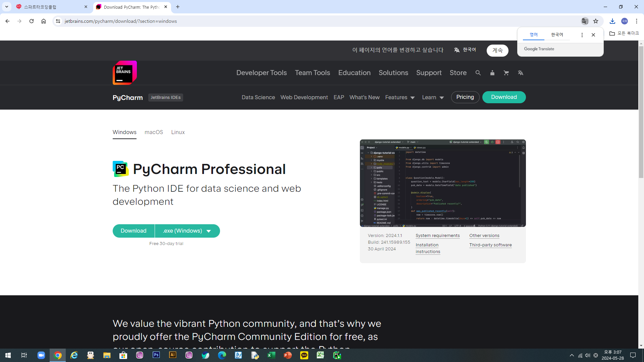This screenshot has height=362, width=644.
Task: Click the green Download button for PyCharm Professional
Action: pos(133,231)
